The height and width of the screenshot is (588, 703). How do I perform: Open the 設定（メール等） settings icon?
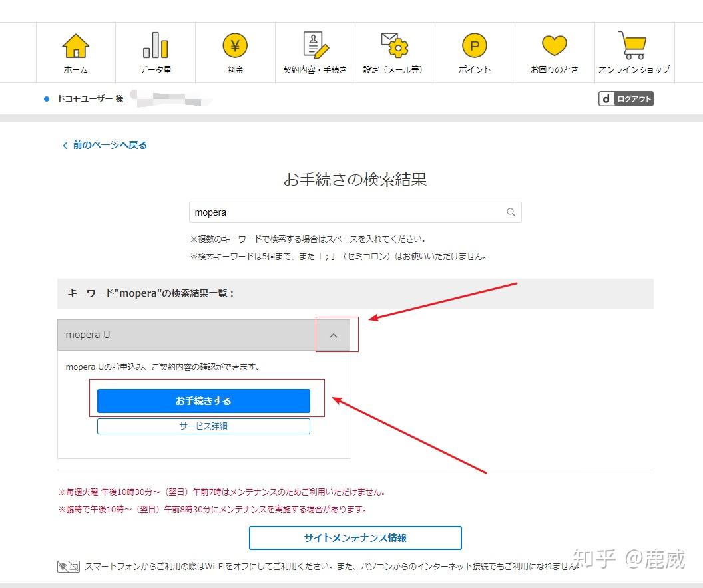(x=395, y=52)
